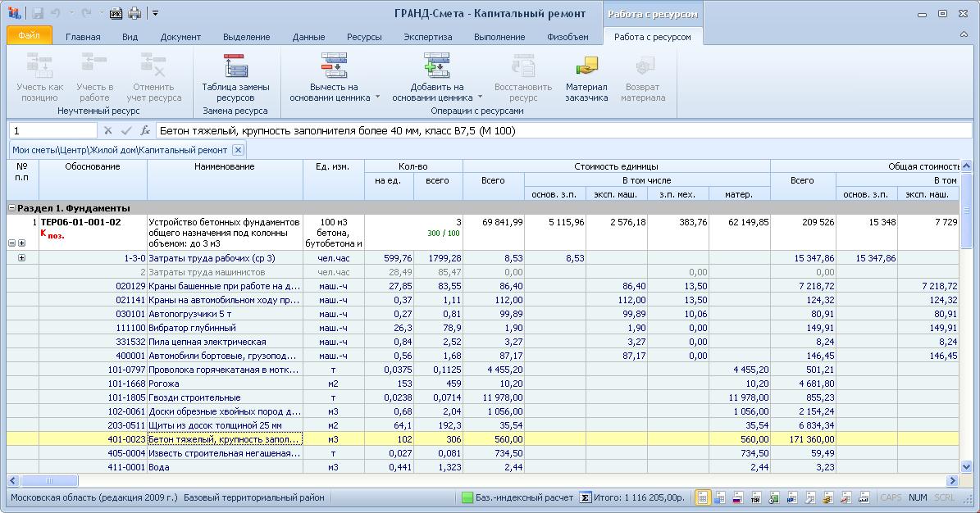Click the sigma Итого icon in status bar
980x513 pixels.
coord(585,497)
